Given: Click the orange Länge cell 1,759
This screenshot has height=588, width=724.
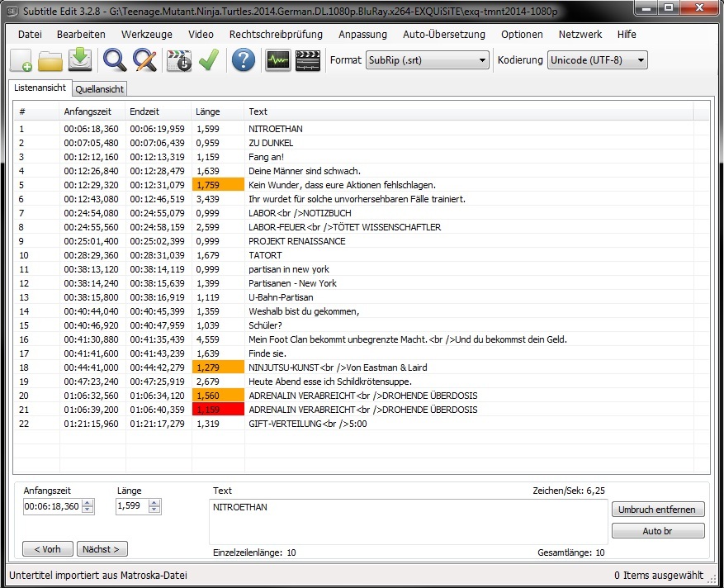Looking at the screenshot, I should coord(218,185).
